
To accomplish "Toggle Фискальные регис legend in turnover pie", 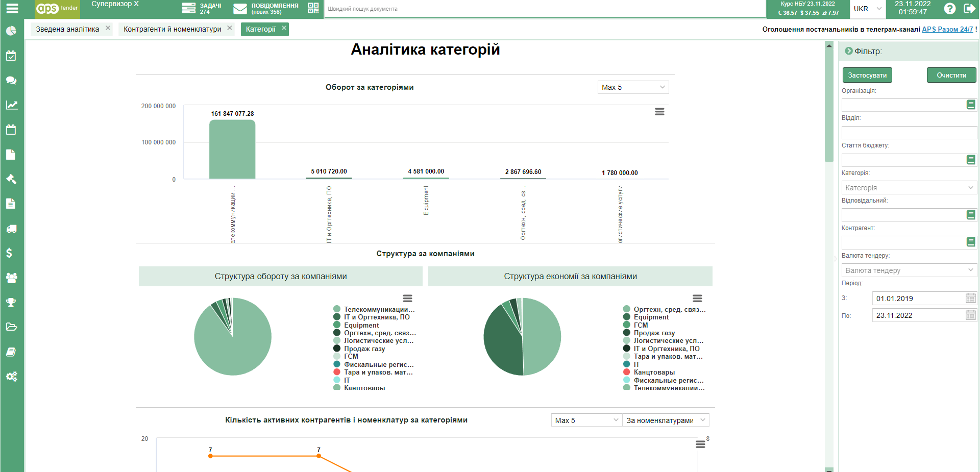I will pyautogui.click(x=374, y=364).
